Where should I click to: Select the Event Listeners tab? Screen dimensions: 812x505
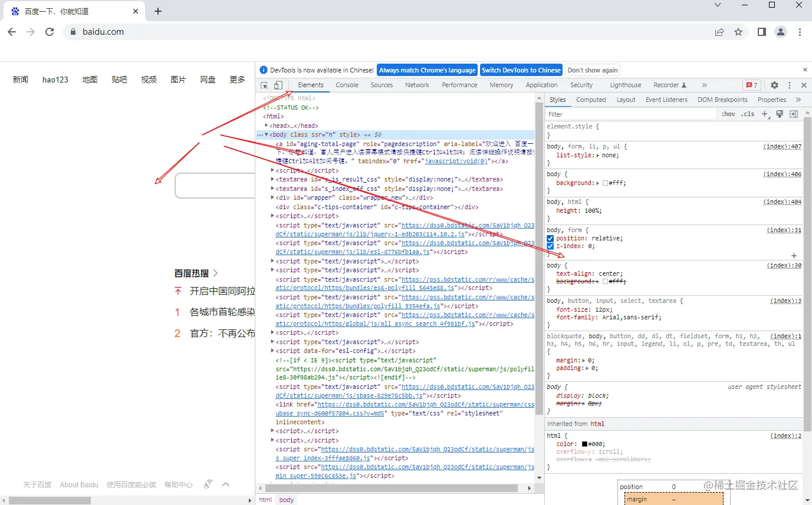[x=666, y=100]
